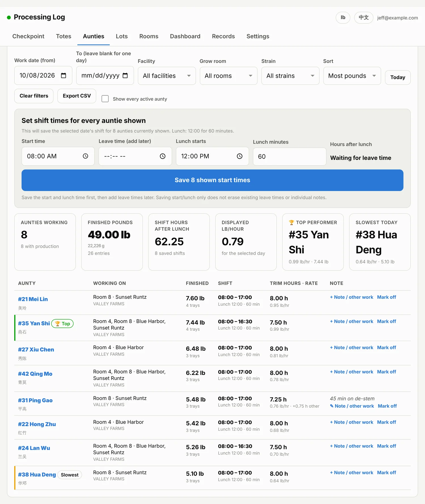Open clock picker in Leave time field
The image size is (425, 504).
click(x=163, y=156)
